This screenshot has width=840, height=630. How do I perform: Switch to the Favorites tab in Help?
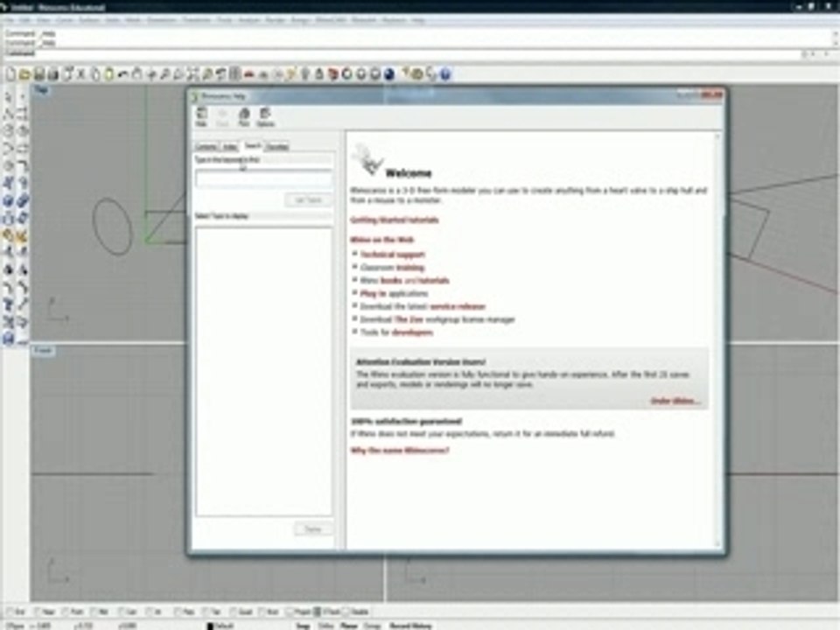277,146
